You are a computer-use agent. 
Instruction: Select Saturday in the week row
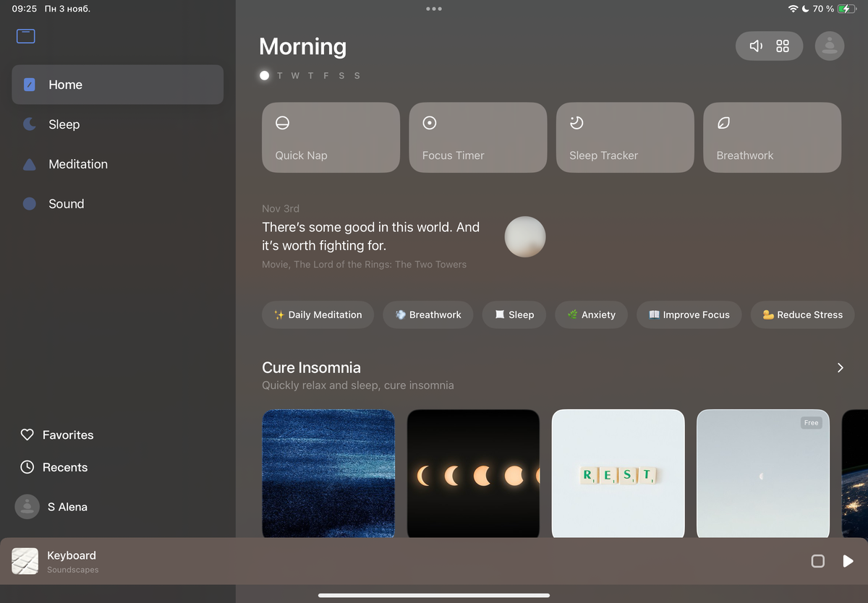pos(341,76)
